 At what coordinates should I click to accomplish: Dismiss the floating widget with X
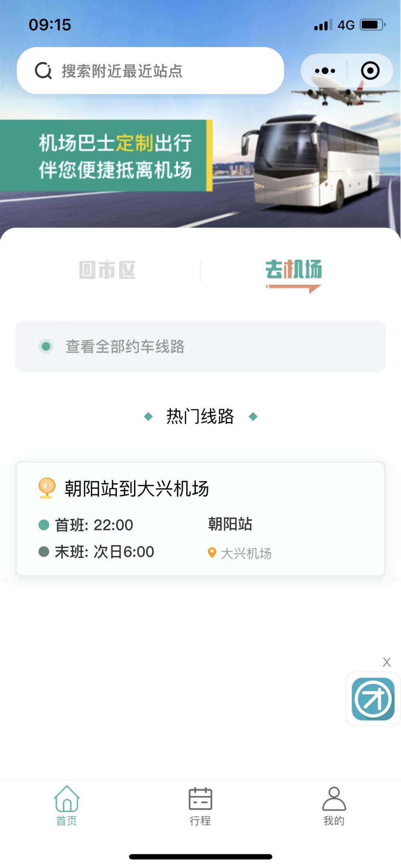point(387,662)
